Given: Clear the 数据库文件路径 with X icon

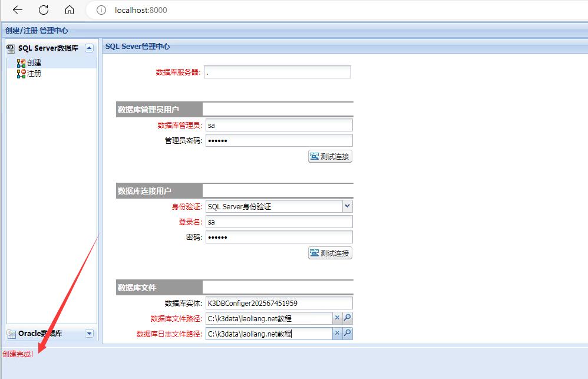Looking at the screenshot, I should click(x=337, y=318).
